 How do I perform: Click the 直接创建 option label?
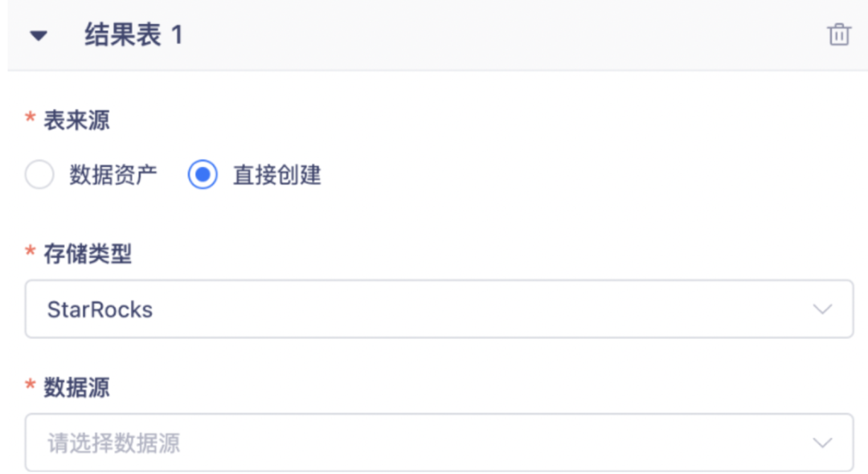[x=276, y=174]
